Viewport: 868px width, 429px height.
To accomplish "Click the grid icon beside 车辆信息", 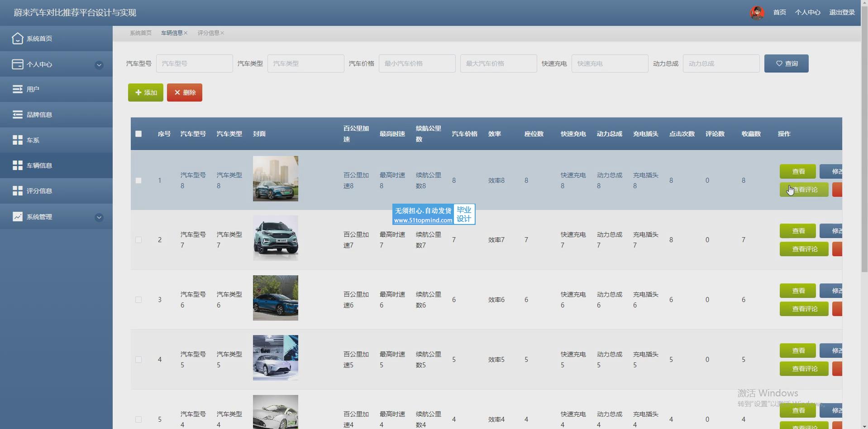I will coord(17,165).
